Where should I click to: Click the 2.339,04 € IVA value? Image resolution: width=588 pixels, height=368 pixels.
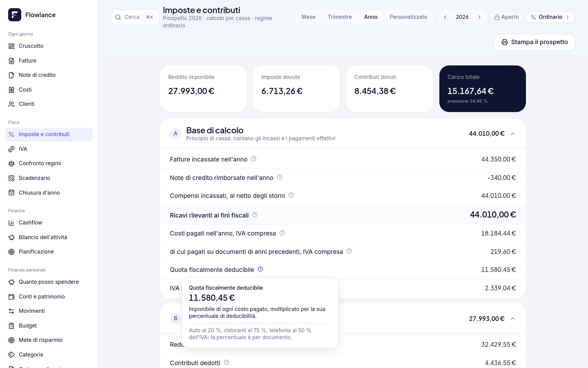(x=500, y=288)
